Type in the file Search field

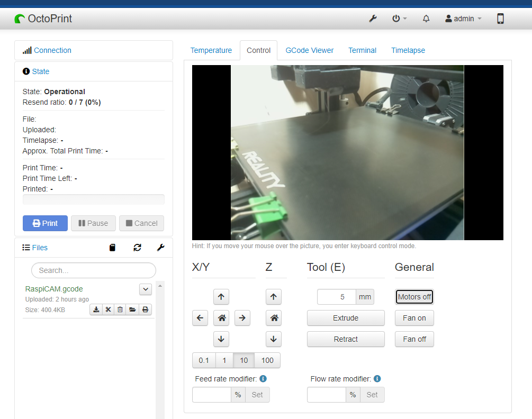93,270
